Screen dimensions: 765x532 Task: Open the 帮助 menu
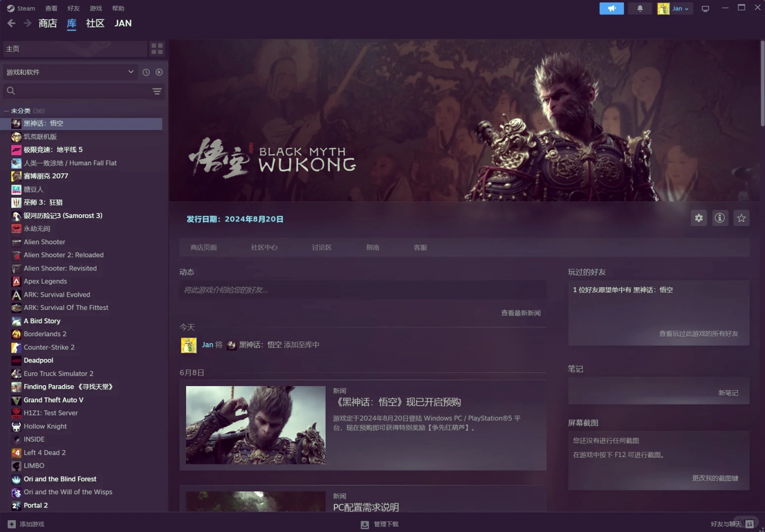tap(118, 8)
